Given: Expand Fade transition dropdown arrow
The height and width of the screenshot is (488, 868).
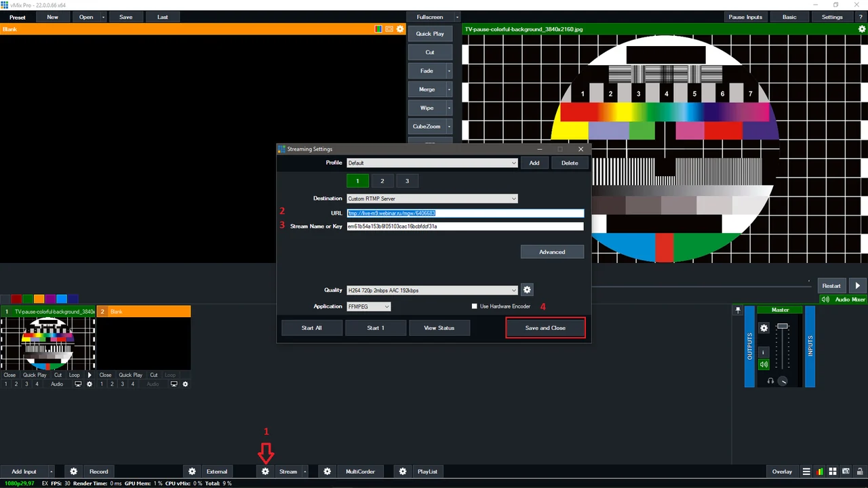Looking at the screenshot, I should click(449, 70).
